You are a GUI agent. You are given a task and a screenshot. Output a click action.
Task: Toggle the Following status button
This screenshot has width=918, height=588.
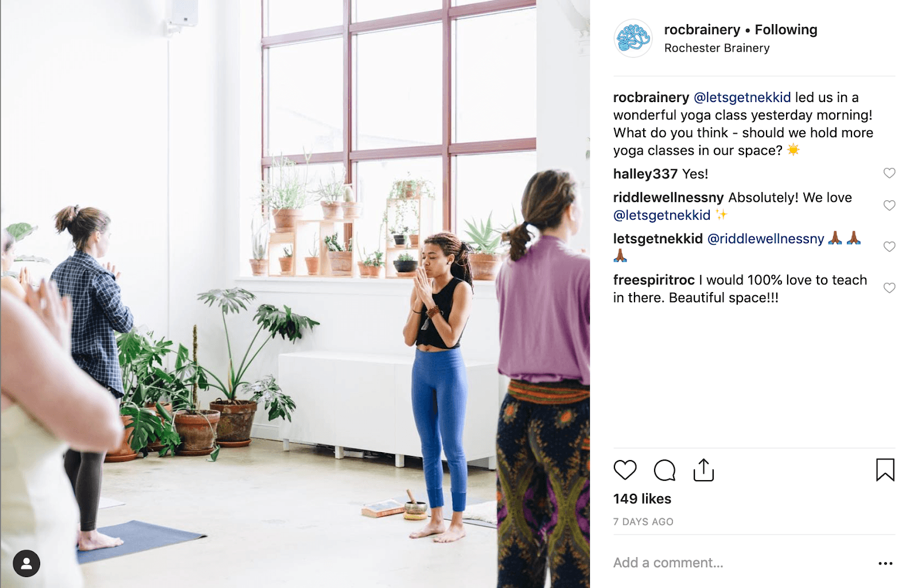786,30
